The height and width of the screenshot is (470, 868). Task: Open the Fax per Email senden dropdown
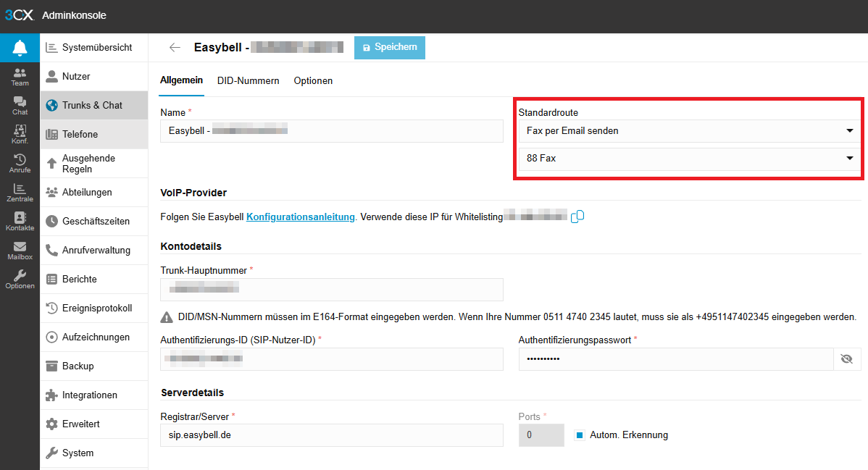tap(688, 131)
